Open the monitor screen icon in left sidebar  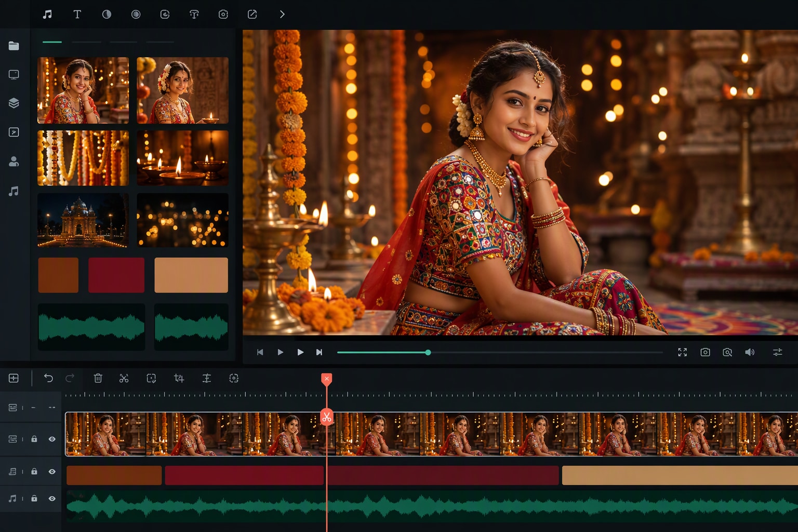[14, 74]
